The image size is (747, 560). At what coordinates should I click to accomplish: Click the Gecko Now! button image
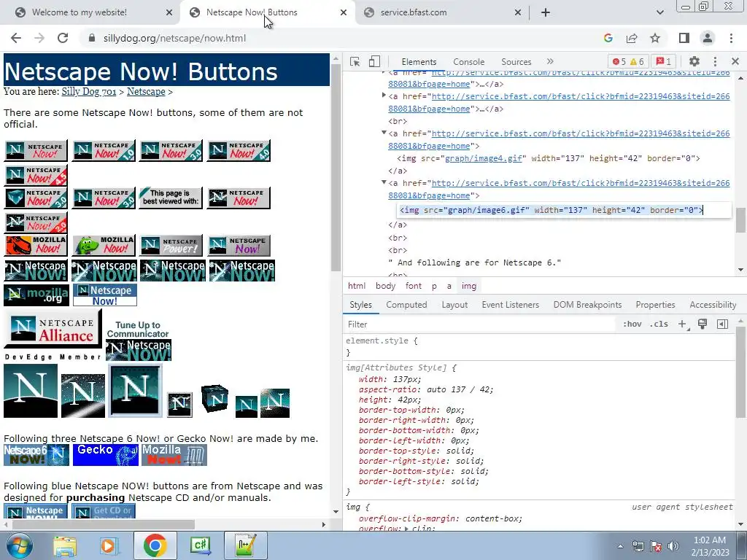106,455
